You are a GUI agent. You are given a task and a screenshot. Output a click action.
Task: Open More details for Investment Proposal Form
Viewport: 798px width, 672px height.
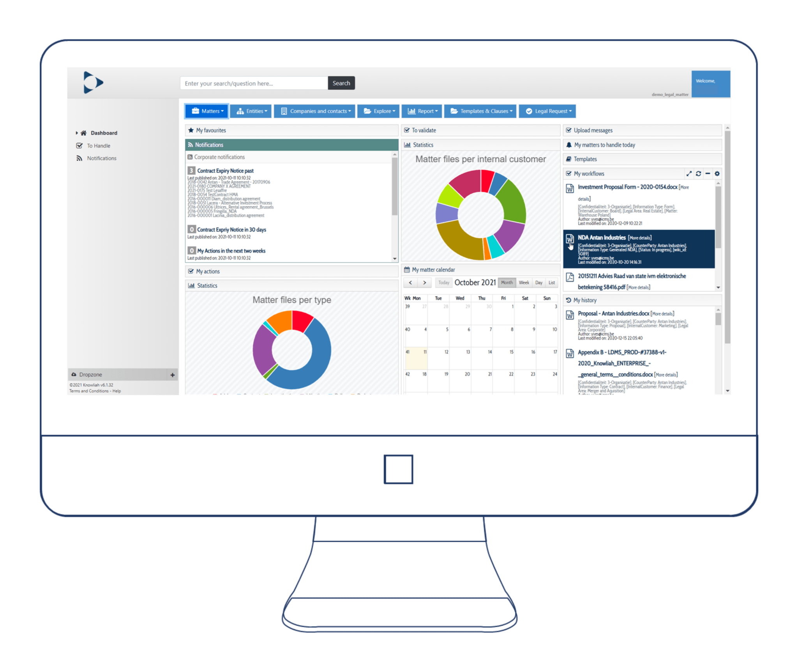634,193
